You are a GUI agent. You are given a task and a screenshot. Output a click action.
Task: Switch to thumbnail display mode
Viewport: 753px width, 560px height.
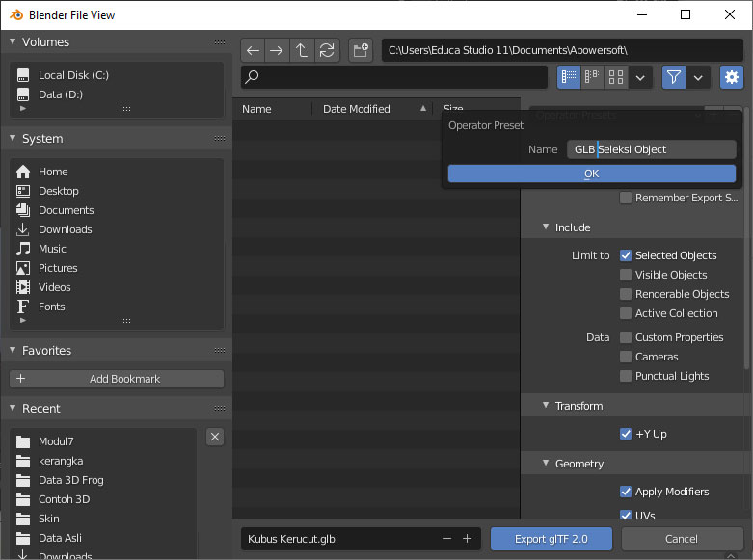[616, 77]
